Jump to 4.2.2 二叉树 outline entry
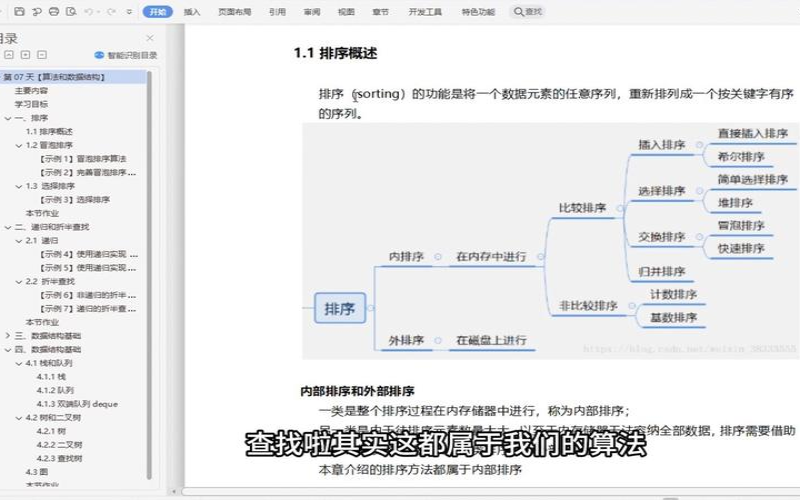 coord(59,445)
